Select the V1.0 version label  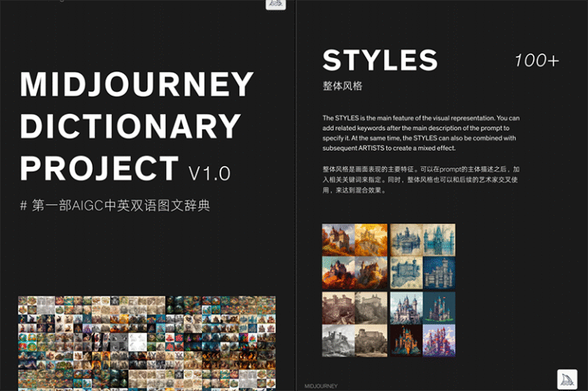209,172
